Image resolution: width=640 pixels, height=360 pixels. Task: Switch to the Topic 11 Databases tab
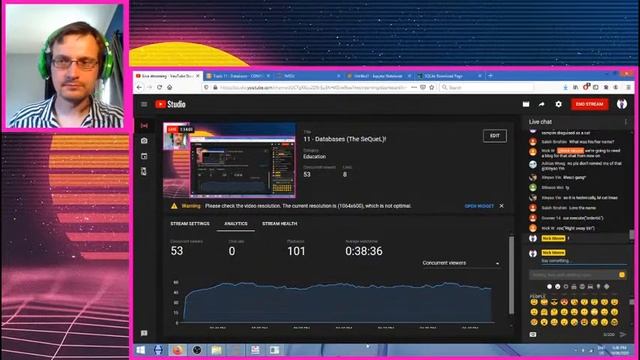pos(238,76)
